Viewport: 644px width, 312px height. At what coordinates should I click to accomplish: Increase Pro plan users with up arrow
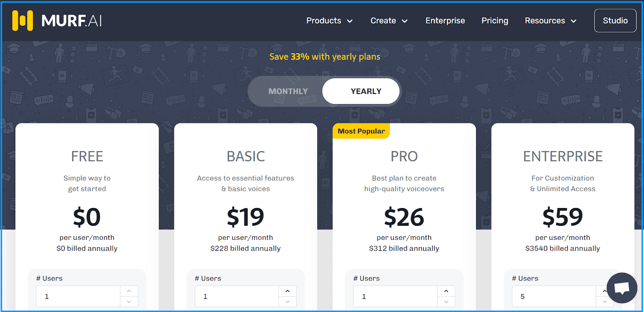point(446,291)
